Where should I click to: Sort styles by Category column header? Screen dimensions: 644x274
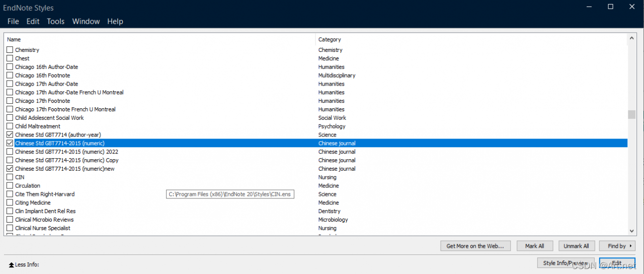(472, 39)
